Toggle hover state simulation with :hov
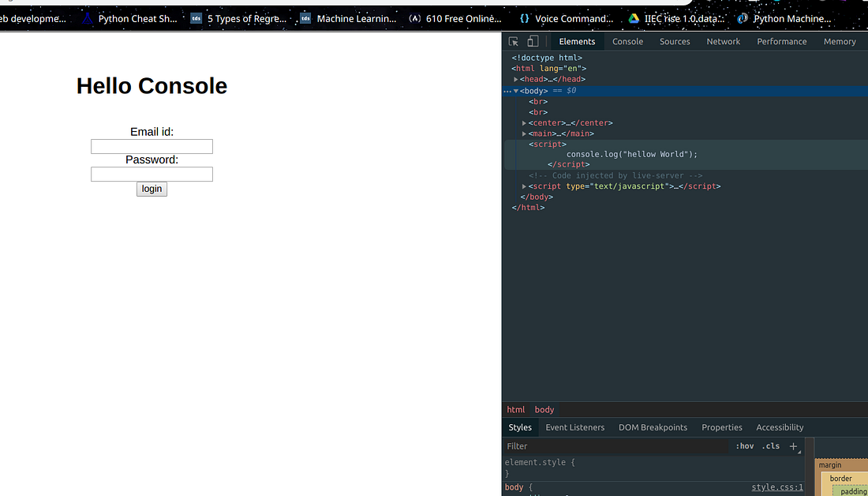Screen dimensions: 868x496 (744, 445)
